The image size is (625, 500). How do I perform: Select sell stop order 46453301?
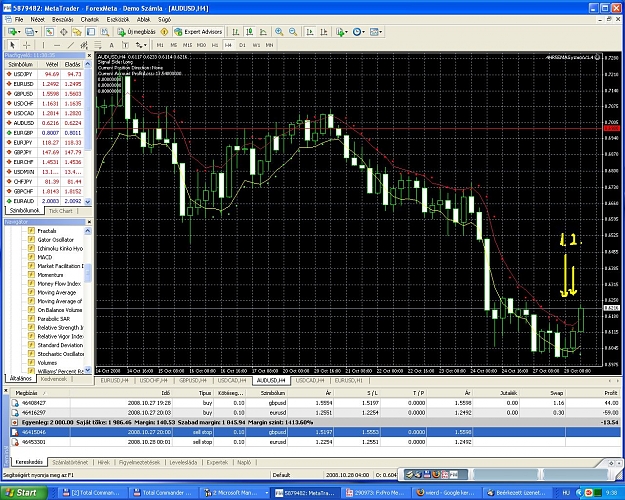(315, 442)
